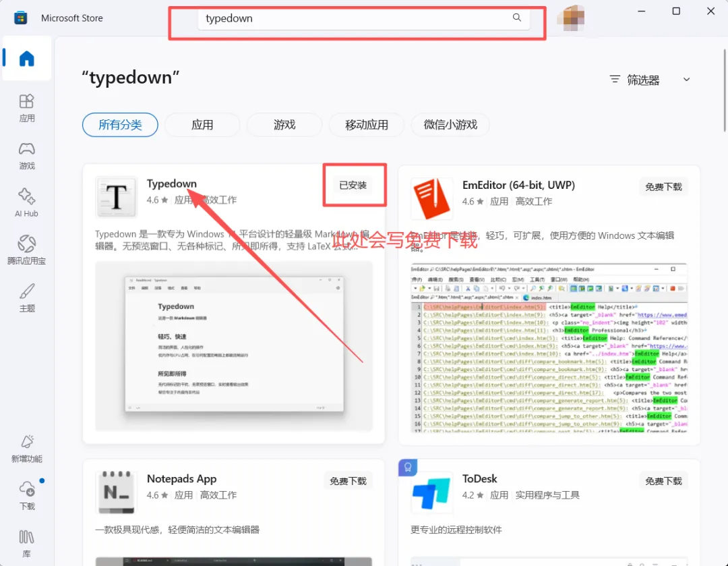
Task: Click the search box containing typedown
Action: coord(363,19)
